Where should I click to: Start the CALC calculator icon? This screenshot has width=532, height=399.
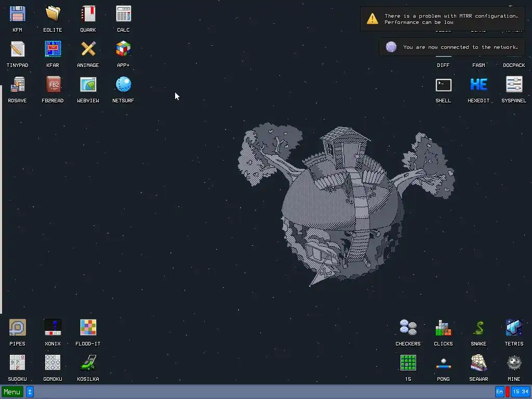pos(123,14)
